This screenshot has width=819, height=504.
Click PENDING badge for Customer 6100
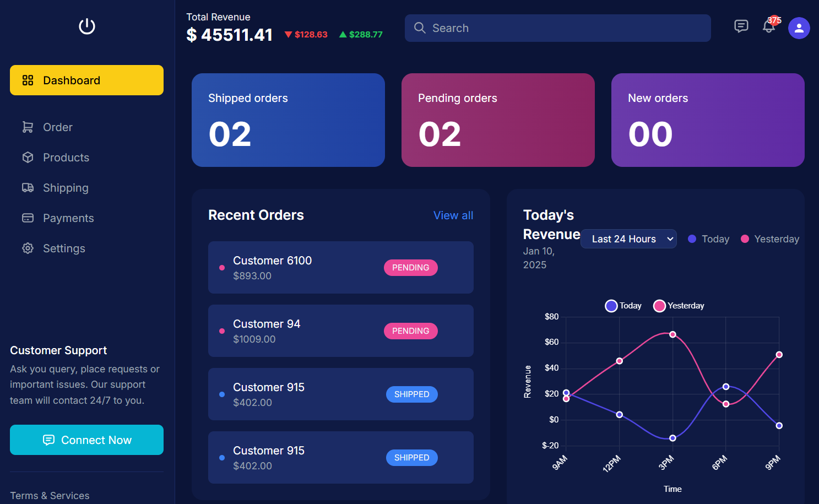point(411,268)
